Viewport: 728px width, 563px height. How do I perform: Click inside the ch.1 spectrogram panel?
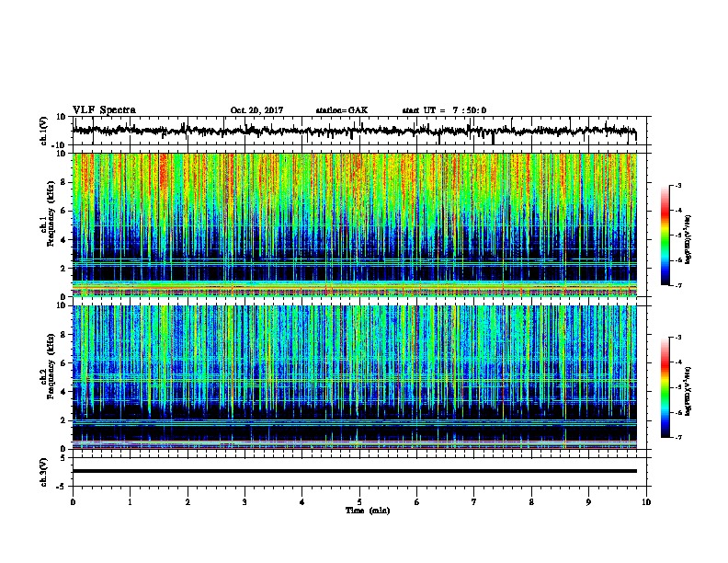[354, 224]
